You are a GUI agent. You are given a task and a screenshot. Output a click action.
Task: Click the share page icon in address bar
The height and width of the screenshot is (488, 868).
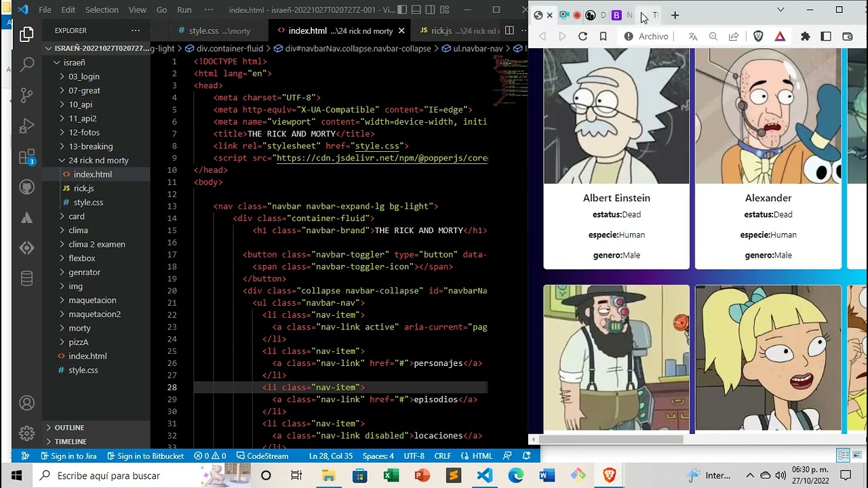tap(734, 37)
